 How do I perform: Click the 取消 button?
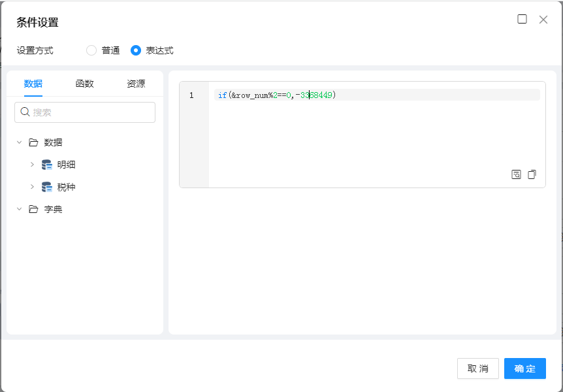[x=477, y=368]
